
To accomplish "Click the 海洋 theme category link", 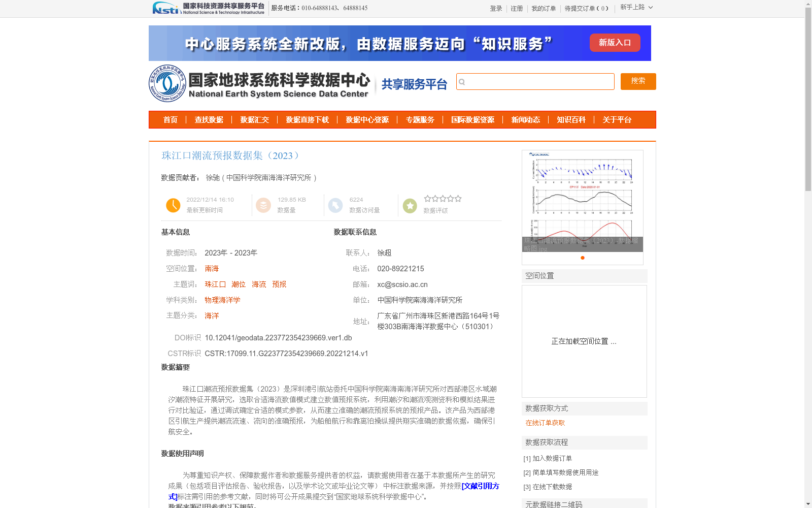I will click(x=212, y=316).
